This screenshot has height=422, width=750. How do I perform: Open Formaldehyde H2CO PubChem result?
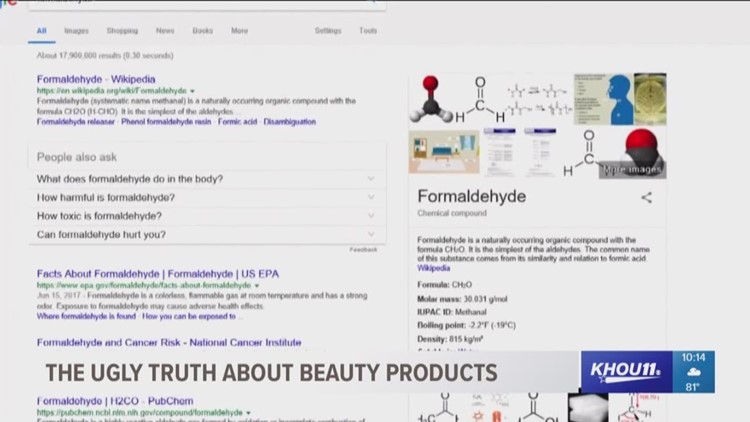115,401
